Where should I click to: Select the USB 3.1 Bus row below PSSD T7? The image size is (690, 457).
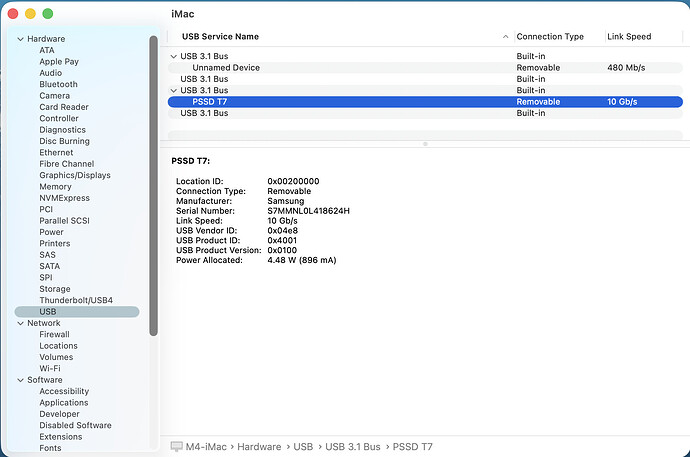(x=425, y=113)
